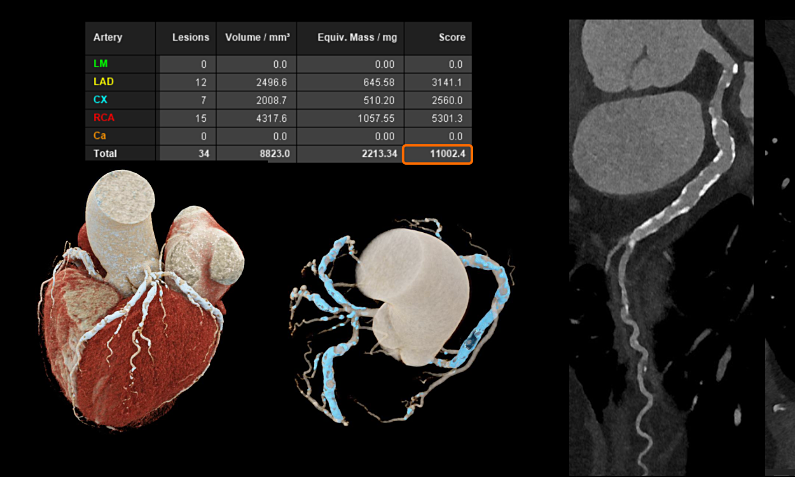Viewport: 795px width, 477px height.
Task: Click the LAD mass value 645.58
Action: [379, 82]
